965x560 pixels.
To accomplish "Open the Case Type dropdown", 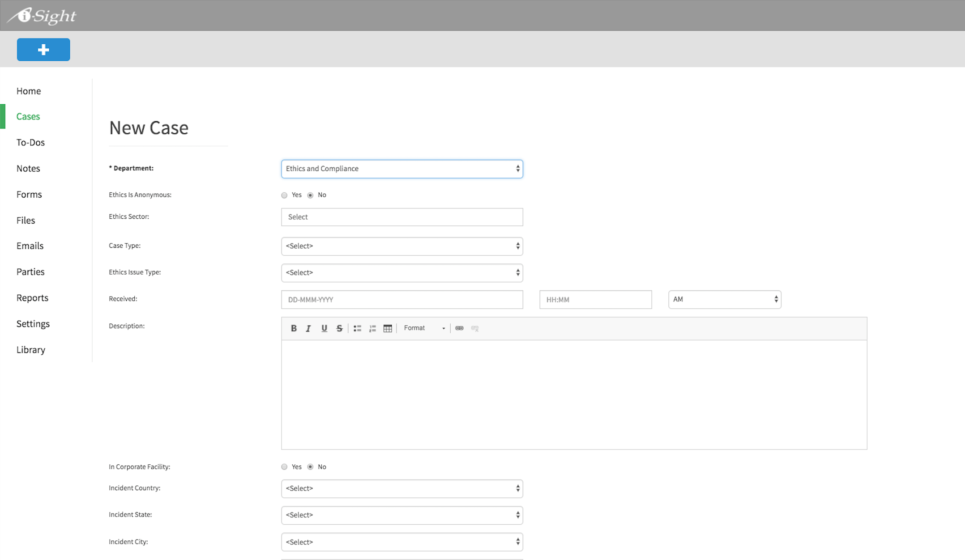I will pos(401,246).
